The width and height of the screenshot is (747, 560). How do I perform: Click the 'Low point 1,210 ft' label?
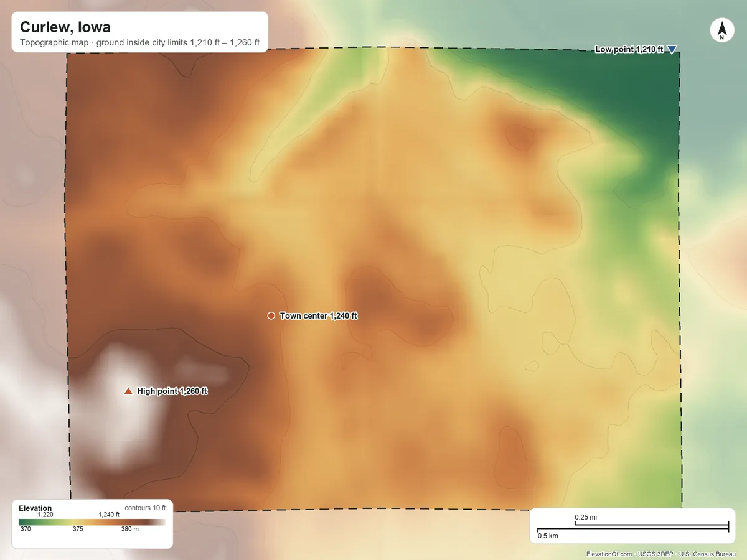click(629, 49)
